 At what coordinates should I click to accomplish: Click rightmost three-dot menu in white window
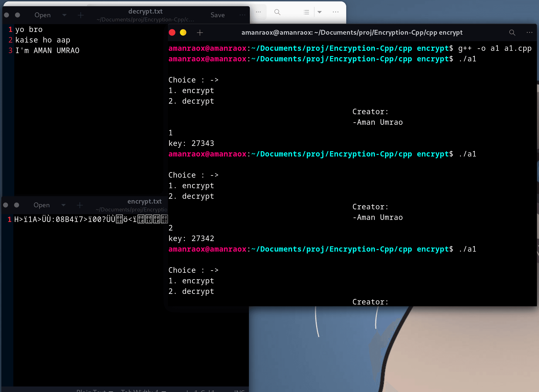pyautogui.click(x=336, y=12)
